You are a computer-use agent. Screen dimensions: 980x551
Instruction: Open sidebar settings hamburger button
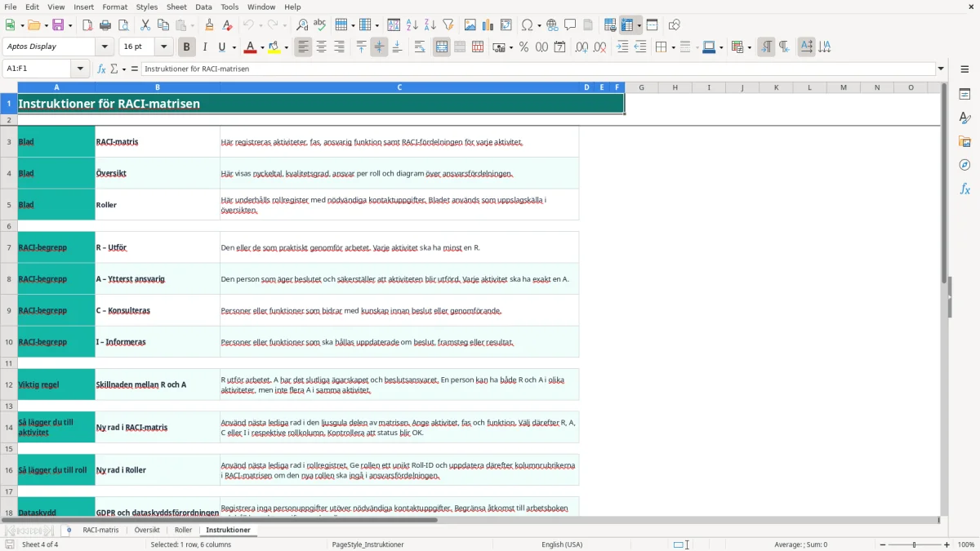[964, 69]
